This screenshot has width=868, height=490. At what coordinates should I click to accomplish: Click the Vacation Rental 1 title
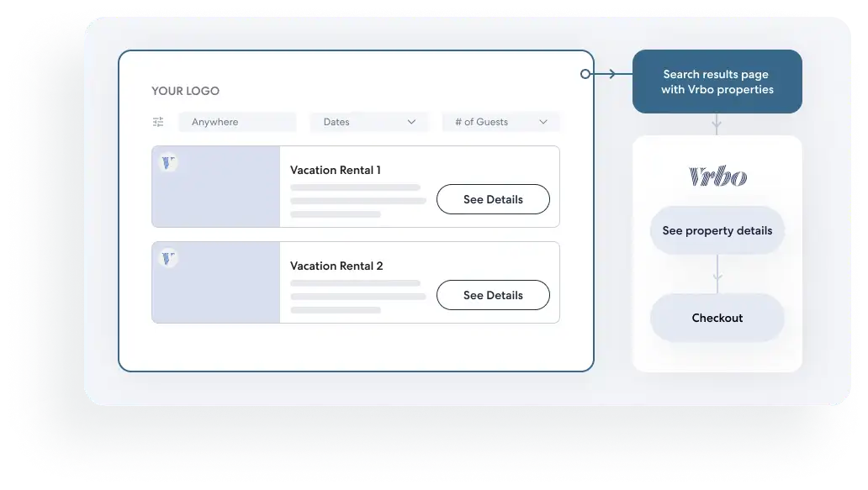point(336,170)
